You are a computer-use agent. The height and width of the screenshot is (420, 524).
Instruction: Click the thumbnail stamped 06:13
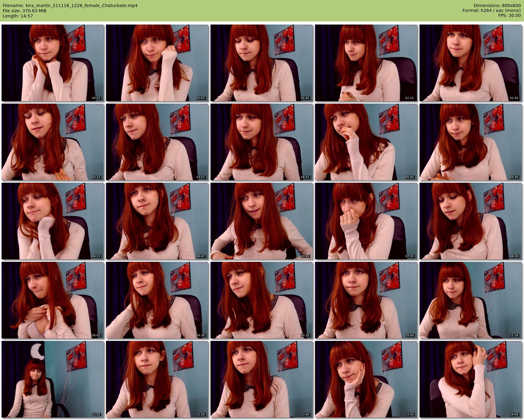pyautogui.click(x=53, y=221)
